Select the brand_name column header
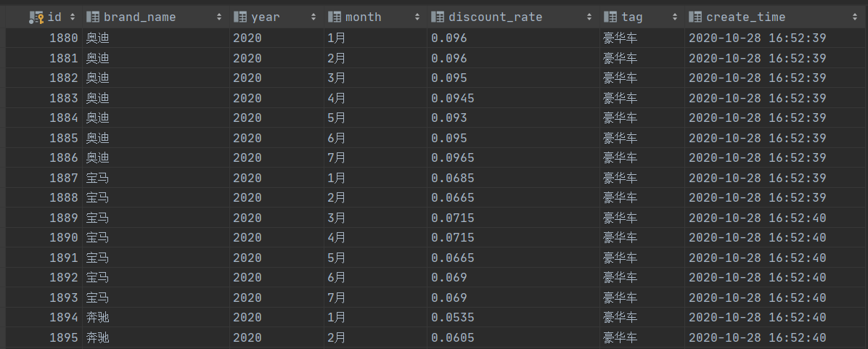Viewport: 868px width, 349px height. [x=156, y=17]
